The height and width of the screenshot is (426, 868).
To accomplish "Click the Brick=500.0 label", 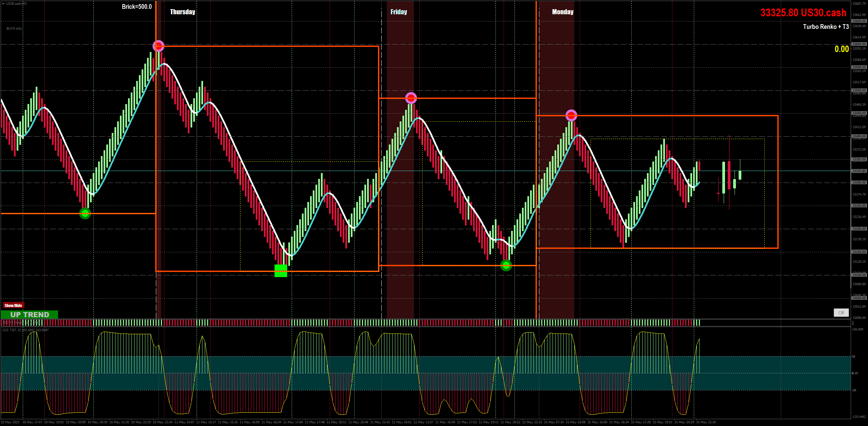I will (x=137, y=7).
